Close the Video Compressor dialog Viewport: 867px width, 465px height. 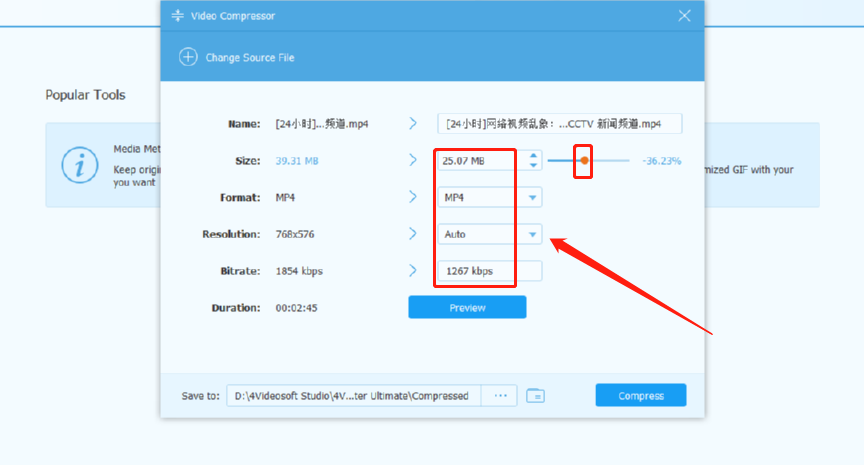pos(685,15)
